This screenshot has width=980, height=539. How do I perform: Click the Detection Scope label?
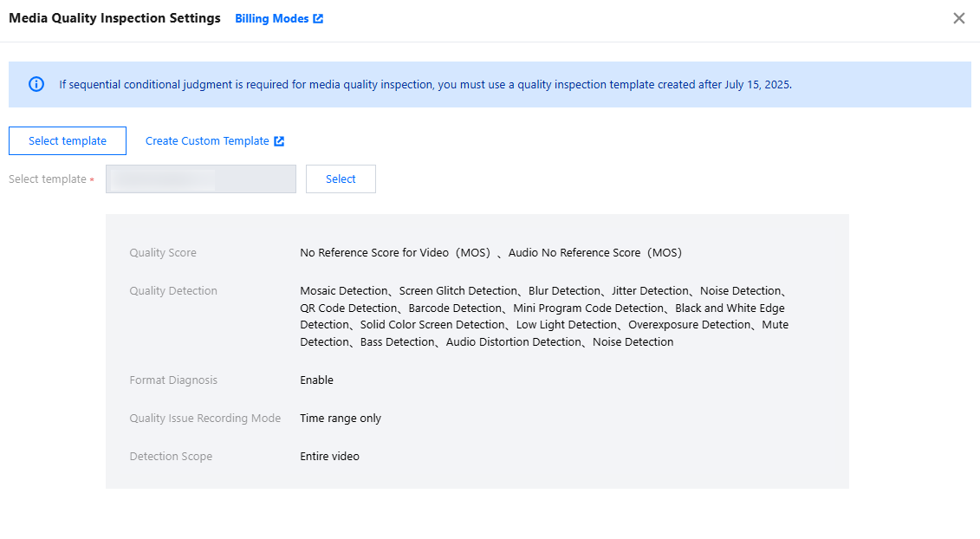pos(171,457)
